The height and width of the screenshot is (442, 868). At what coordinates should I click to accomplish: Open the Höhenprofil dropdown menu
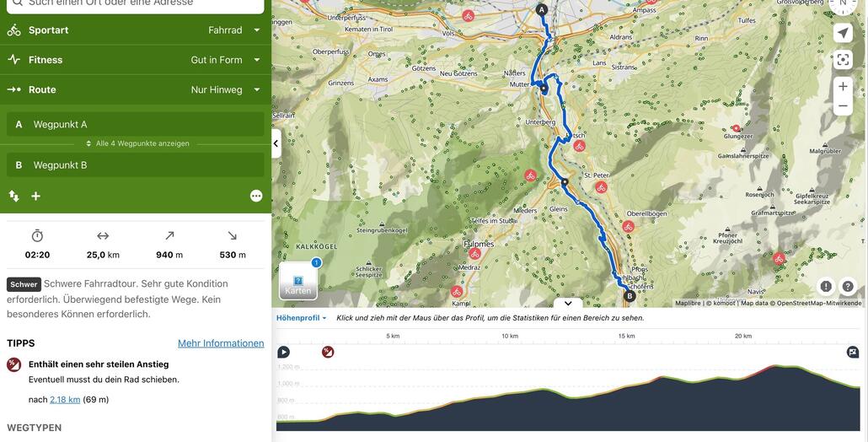302,318
